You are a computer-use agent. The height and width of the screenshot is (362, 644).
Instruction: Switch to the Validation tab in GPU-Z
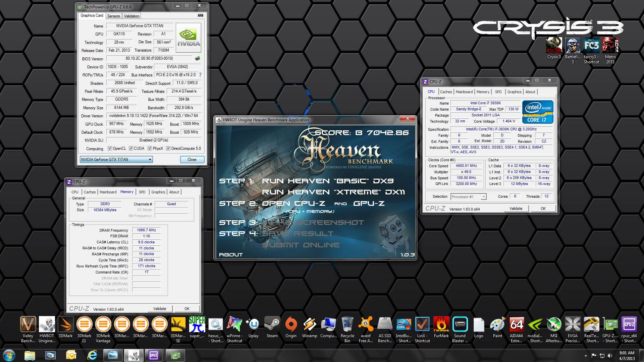[x=131, y=16]
